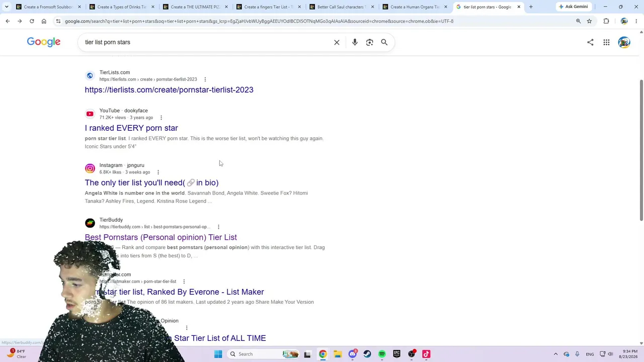644x362 pixels.
Task: Click the microphone icon in system tray
Action: [577, 354]
